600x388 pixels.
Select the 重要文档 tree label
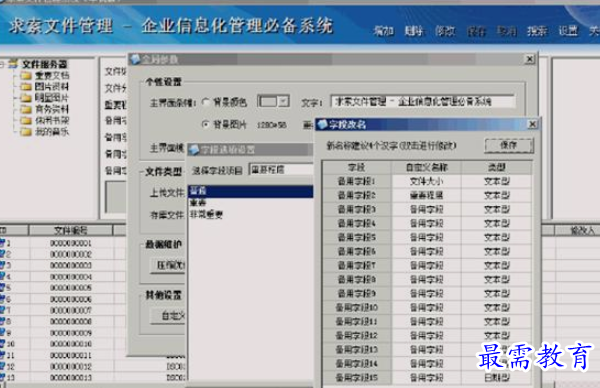pyautogui.click(x=52, y=75)
